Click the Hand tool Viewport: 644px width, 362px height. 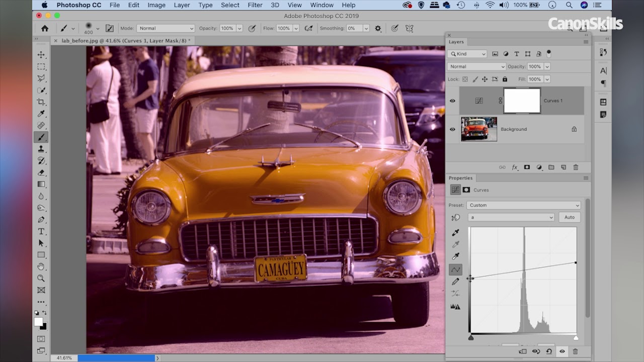click(x=41, y=266)
